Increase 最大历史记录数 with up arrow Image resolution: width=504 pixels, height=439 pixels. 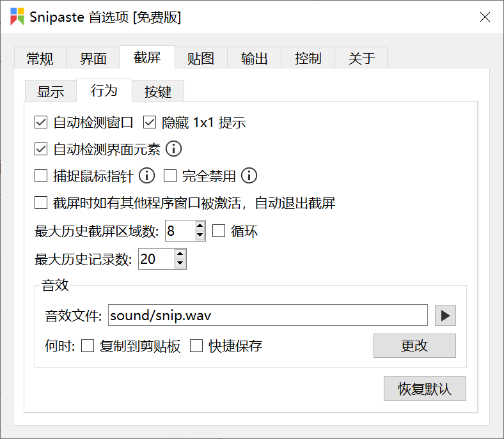(180, 254)
